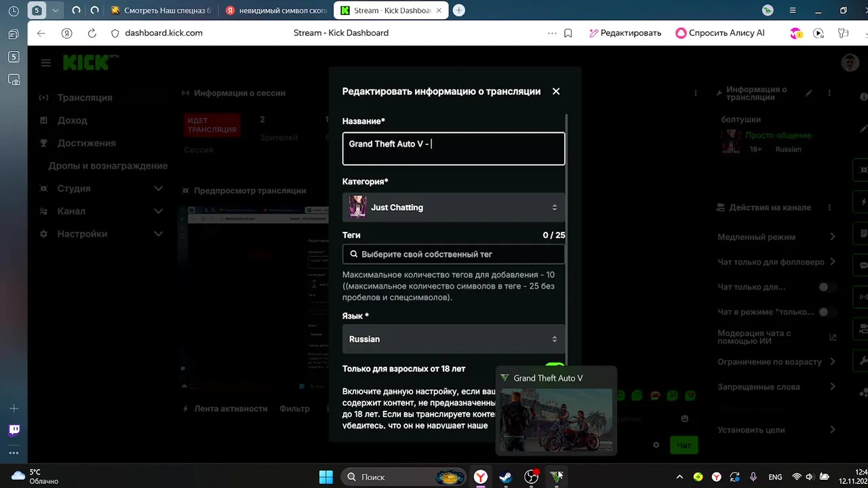The image size is (868, 488).
Task: Show hidden system tray icons
Action: click(x=679, y=477)
